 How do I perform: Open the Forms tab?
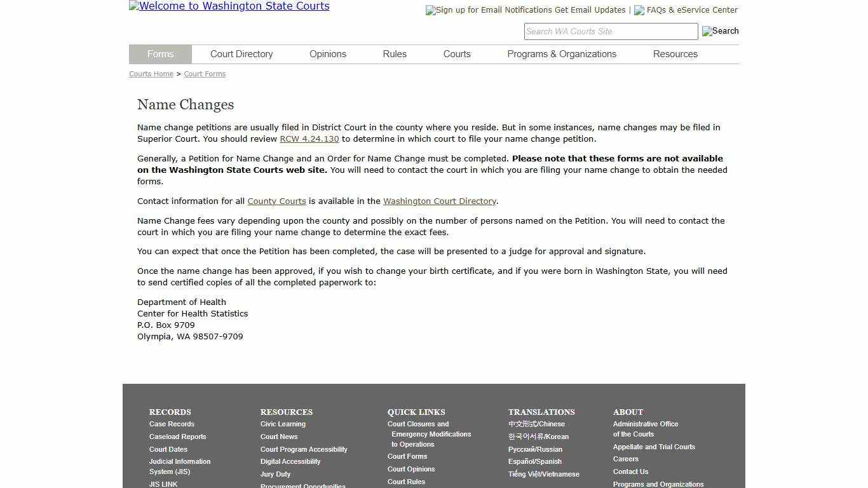[159, 54]
